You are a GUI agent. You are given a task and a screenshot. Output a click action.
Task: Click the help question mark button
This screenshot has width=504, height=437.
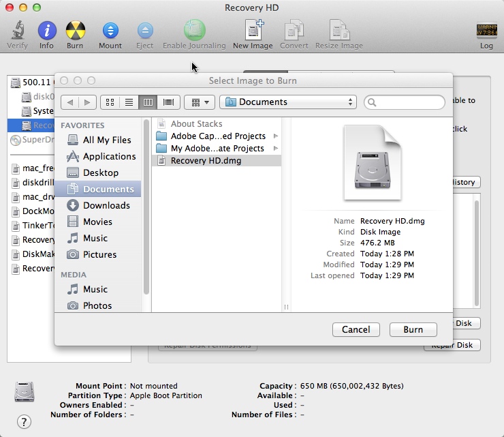[x=24, y=421]
